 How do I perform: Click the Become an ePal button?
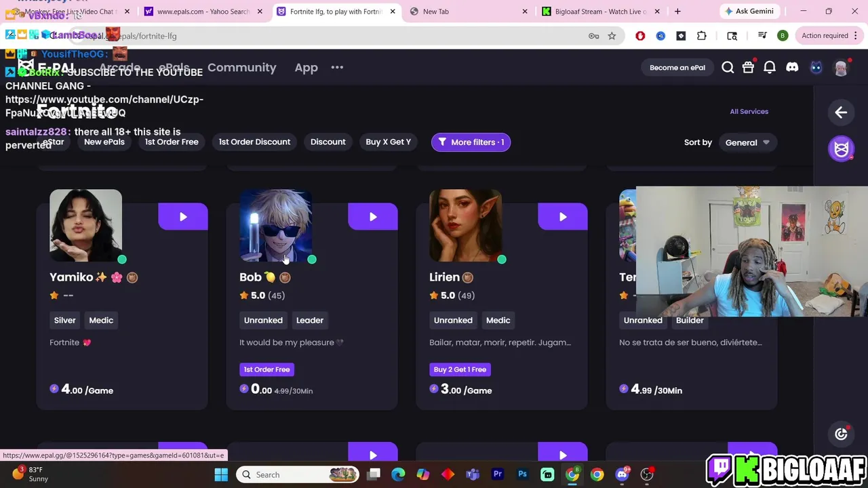[677, 67]
